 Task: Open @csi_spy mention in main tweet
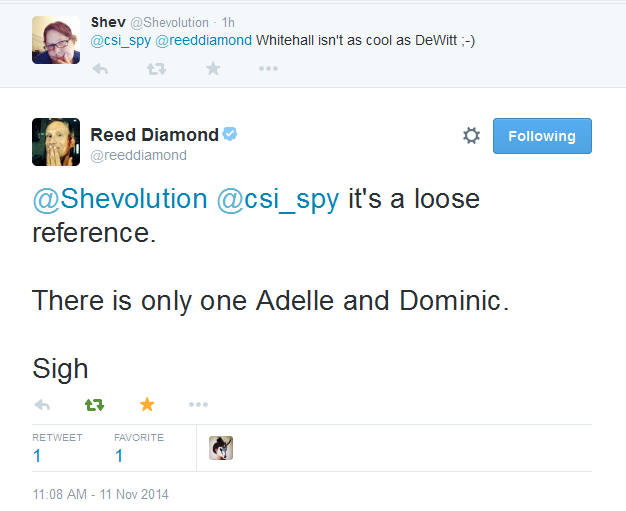point(278,199)
